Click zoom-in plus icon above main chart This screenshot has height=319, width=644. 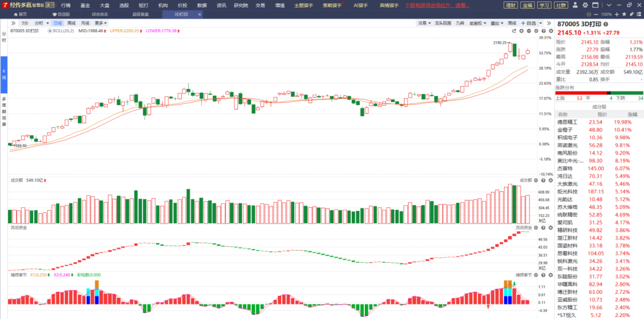[522, 31]
